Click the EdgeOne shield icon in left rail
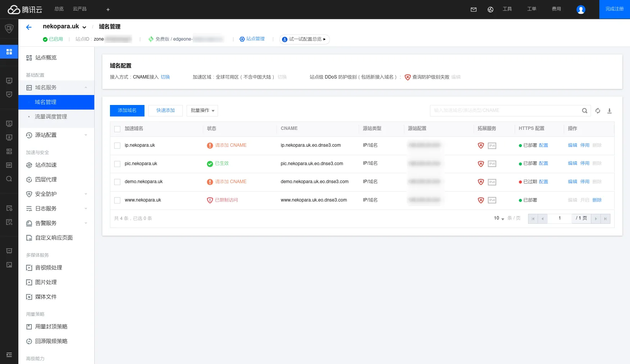The image size is (630, 364). (9, 28)
